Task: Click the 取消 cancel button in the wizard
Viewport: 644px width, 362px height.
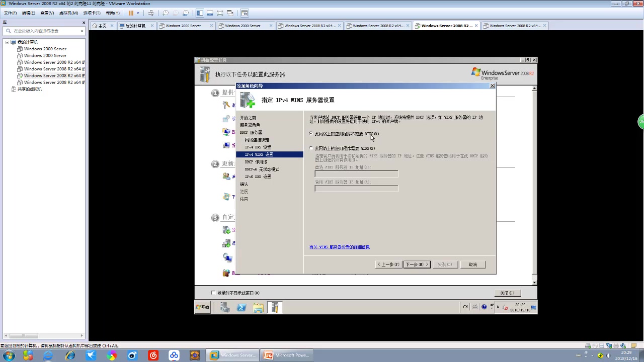Action: pyautogui.click(x=472, y=264)
